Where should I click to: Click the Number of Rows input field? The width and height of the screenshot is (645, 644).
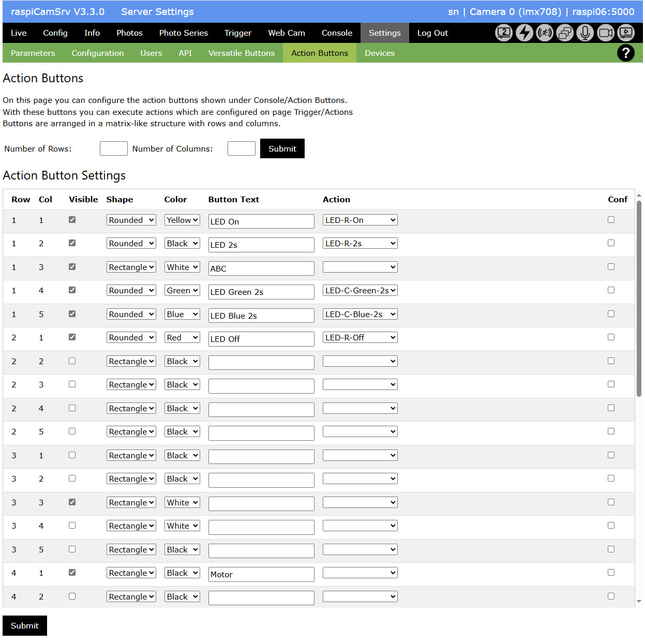113,148
